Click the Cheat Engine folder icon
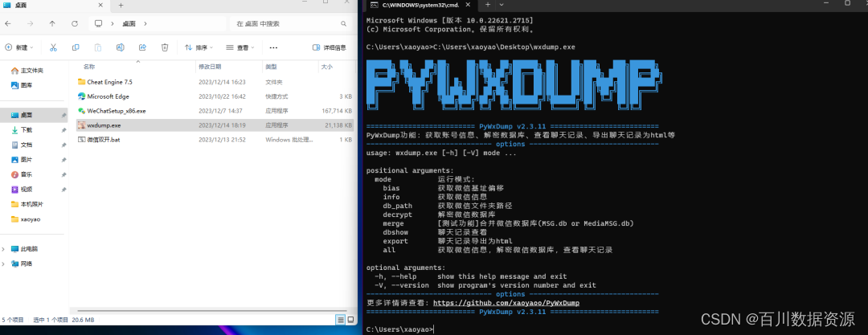Image resolution: width=868 pixels, height=335 pixels. [81, 82]
